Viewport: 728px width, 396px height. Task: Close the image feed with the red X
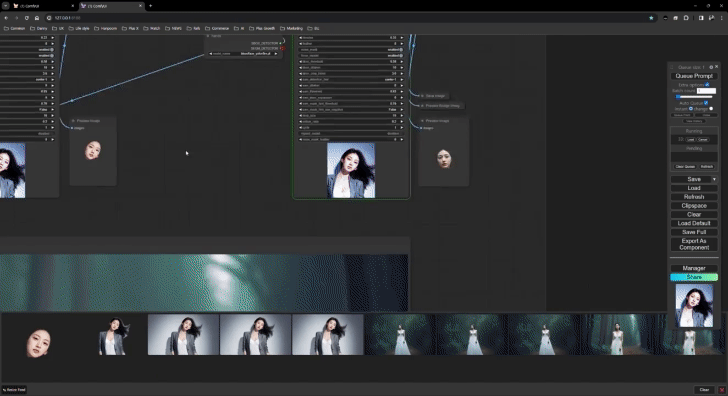(x=722, y=390)
